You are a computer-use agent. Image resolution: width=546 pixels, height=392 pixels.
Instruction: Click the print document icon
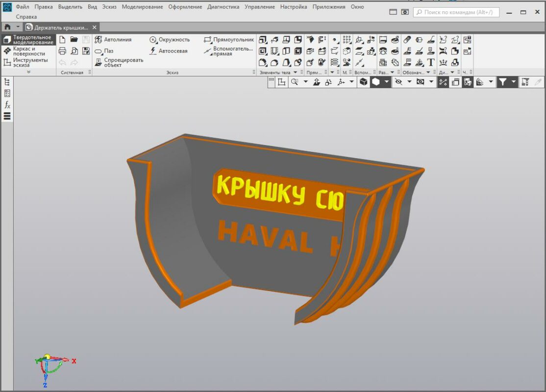63,50
